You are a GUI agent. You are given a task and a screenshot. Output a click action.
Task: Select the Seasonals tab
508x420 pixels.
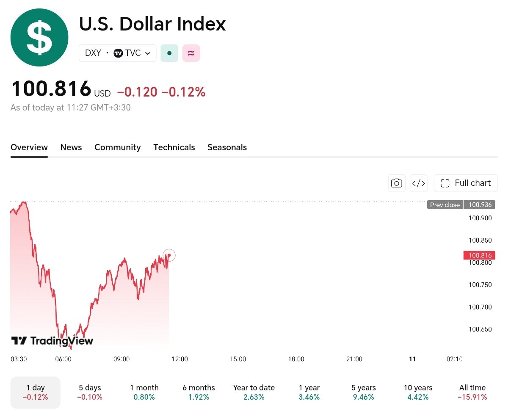[227, 147]
